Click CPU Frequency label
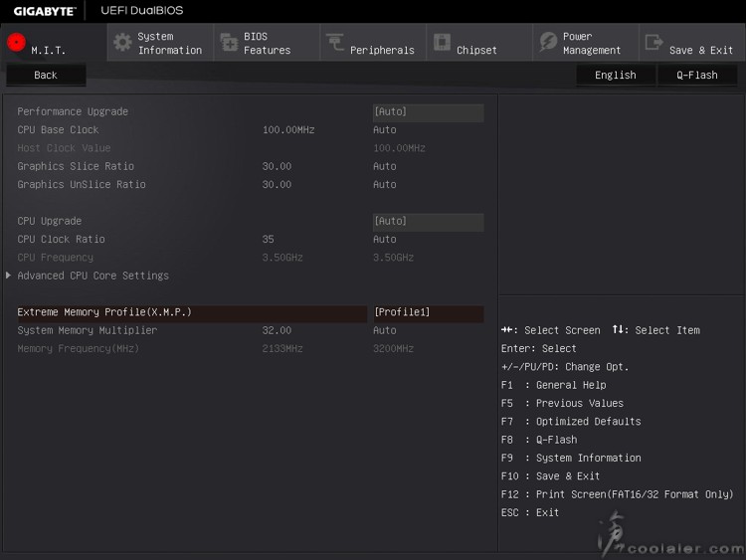The width and height of the screenshot is (746, 560). [55, 258]
